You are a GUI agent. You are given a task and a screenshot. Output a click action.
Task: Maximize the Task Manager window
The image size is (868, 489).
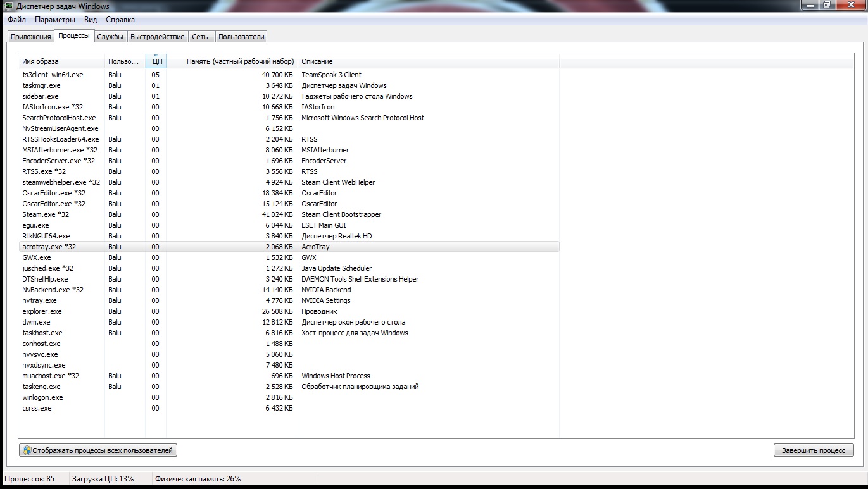tap(827, 5)
